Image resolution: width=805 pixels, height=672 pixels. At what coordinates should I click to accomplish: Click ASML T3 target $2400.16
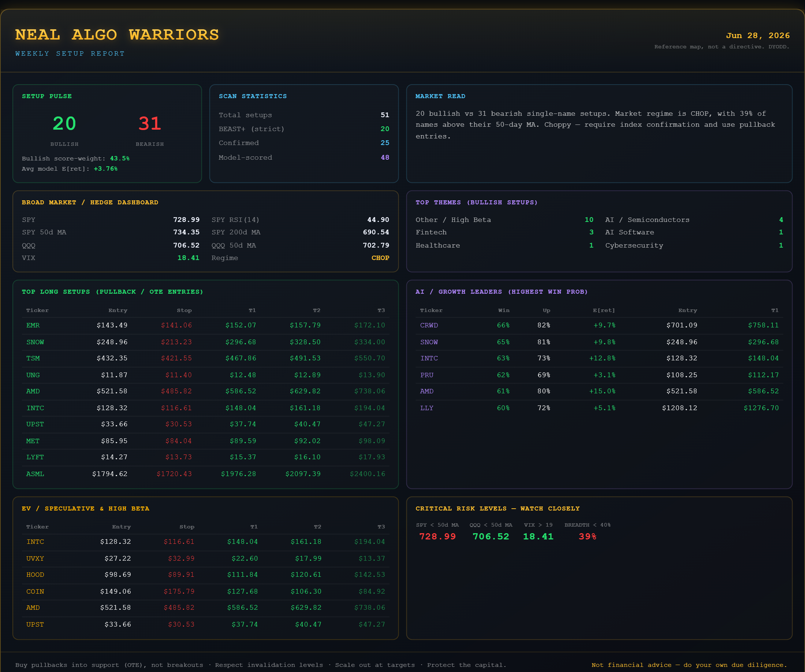point(367,474)
